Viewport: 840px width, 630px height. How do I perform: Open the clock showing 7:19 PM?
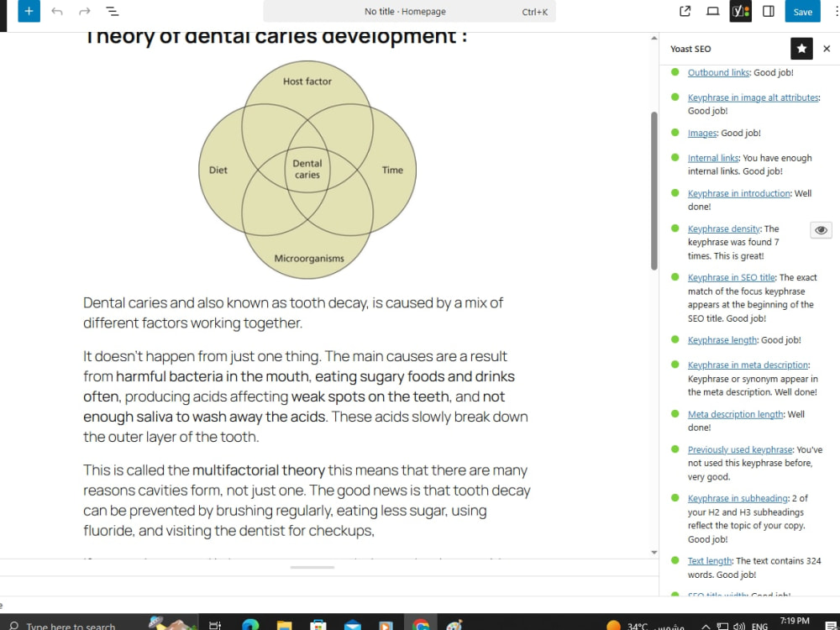coord(795,622)
